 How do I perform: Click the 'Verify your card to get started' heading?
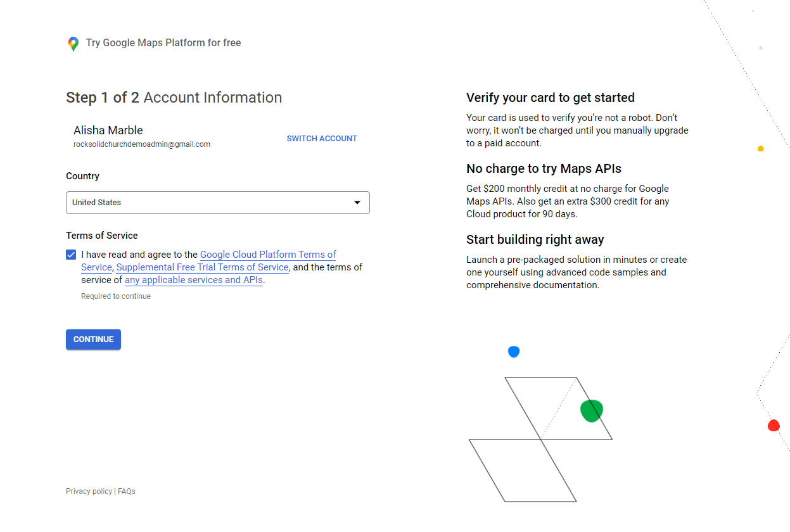coord(551,98)
